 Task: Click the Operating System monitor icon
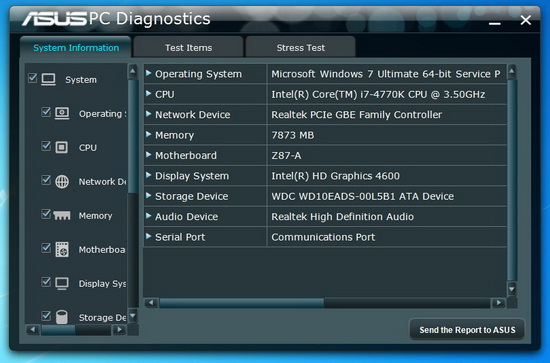click(x=62, y=113)
